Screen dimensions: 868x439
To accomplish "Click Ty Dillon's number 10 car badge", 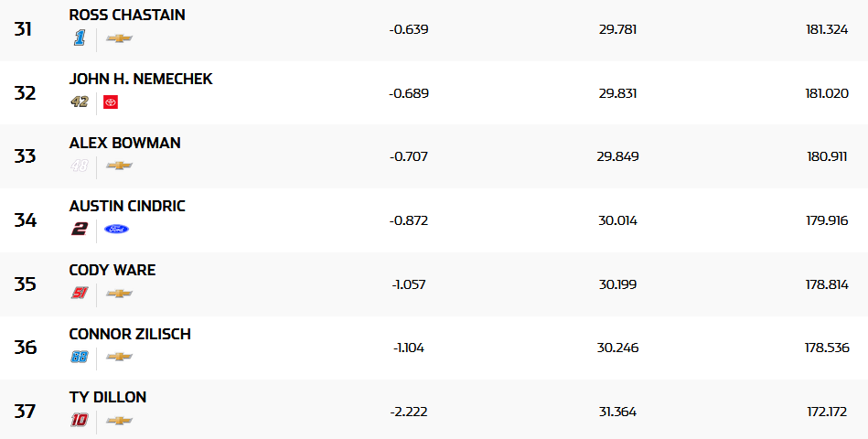I will (80, 420).
